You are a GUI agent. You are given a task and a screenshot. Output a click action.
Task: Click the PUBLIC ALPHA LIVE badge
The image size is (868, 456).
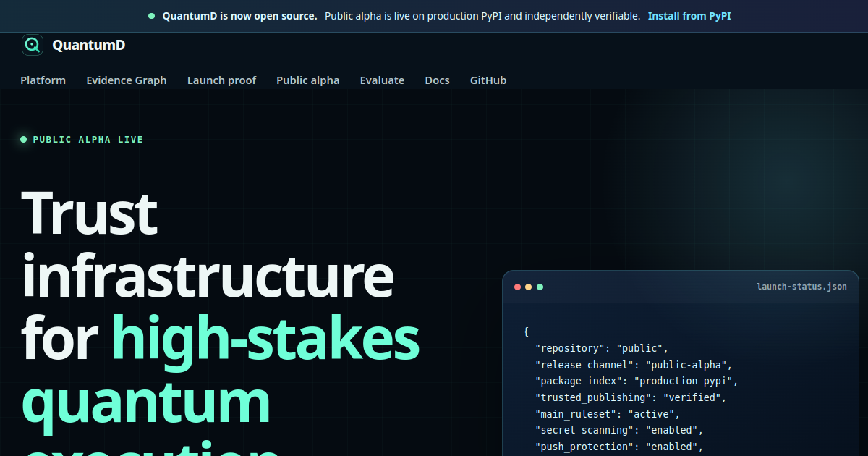pyautogui.click(x=82, y=140)
